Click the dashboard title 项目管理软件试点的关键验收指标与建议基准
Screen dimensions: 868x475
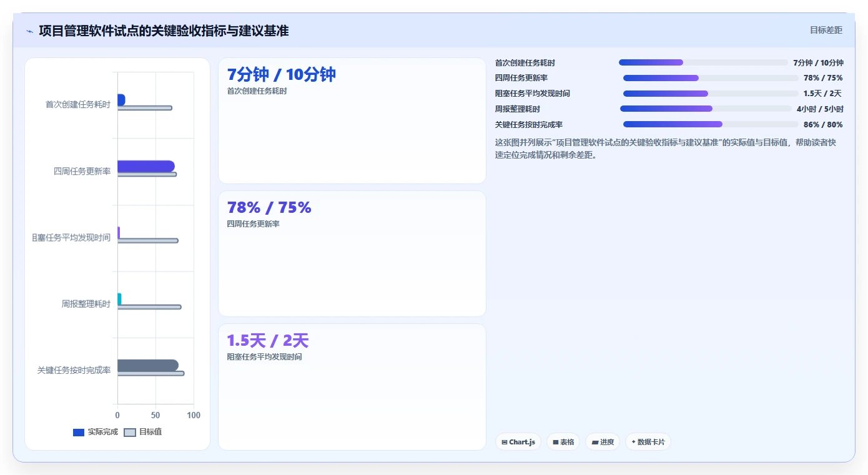click(164, 31)
